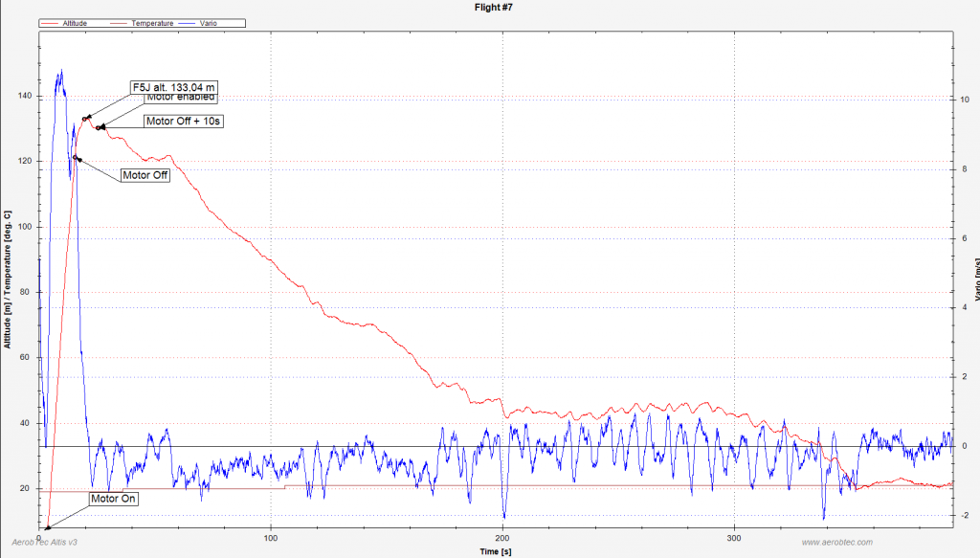Click the Motor On marker point at origin

tap(47, 527)
